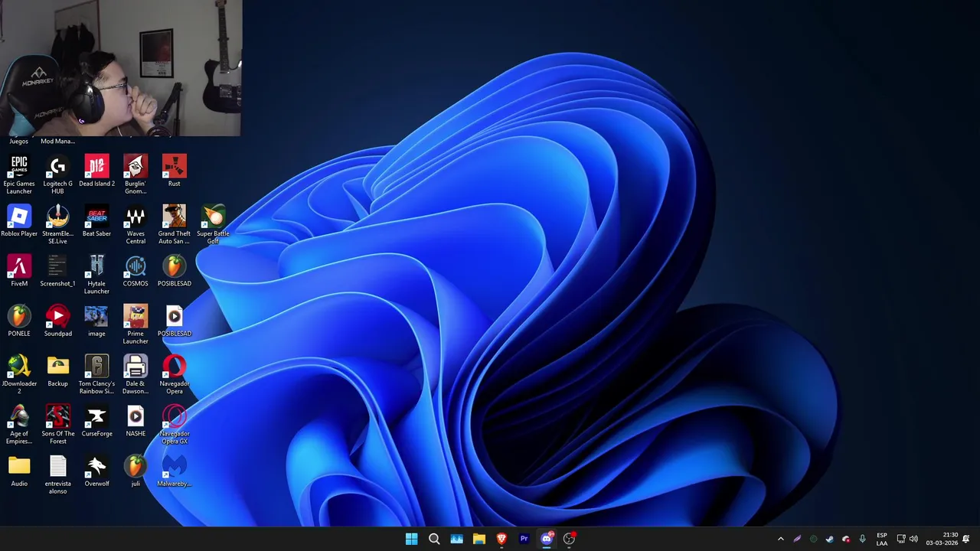This screenshot has width=980, height=551.
Task: Select the Soundpad shortcut
Action: coord(57,321)
